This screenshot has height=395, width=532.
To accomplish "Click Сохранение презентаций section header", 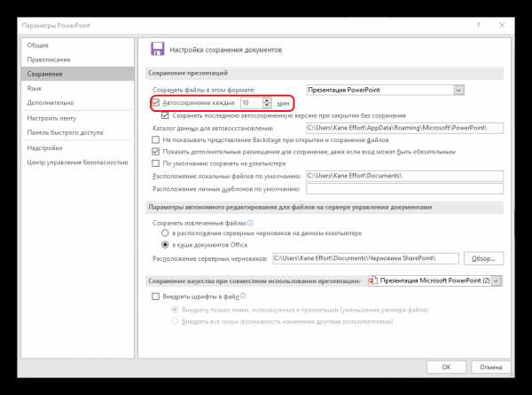I will (x=188, y=73).
